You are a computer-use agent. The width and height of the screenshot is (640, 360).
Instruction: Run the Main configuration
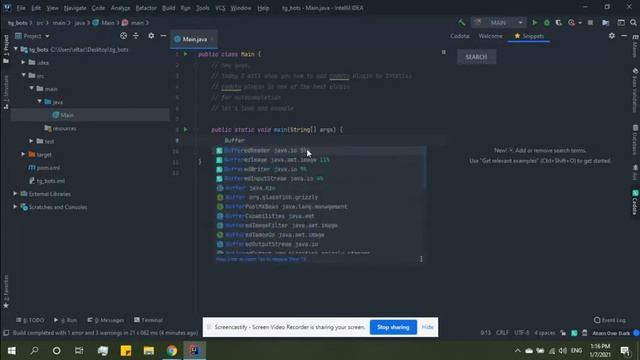click(534, 23)
